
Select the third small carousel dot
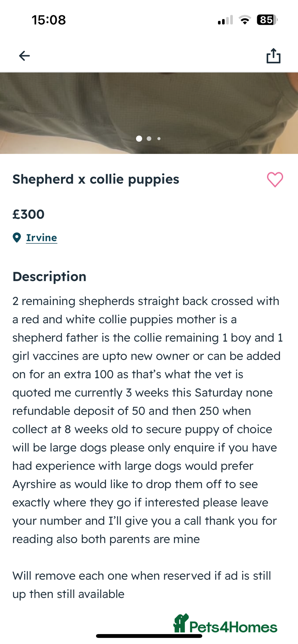tap(159, 139)
